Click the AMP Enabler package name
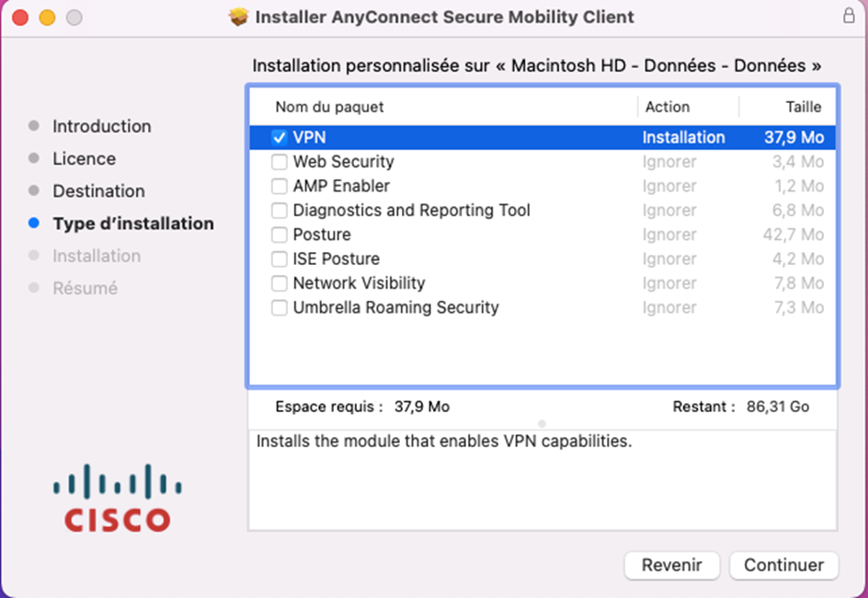Viewport: 868px width, 598px height. point(341,186)
